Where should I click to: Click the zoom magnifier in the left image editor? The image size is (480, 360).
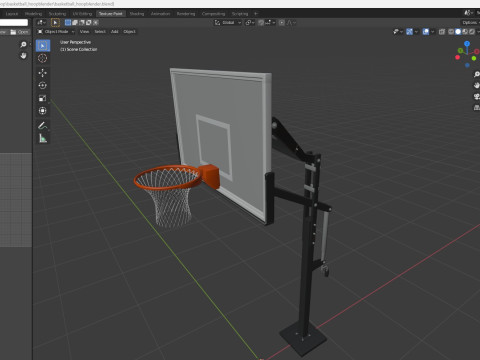point(23,44)
